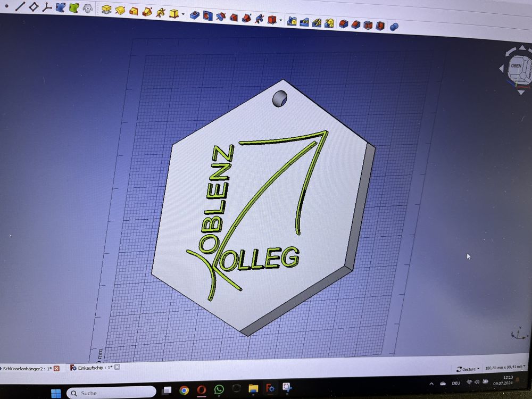
Task: Select the yellow Pad tool
Action: click(x=106, y=10)
